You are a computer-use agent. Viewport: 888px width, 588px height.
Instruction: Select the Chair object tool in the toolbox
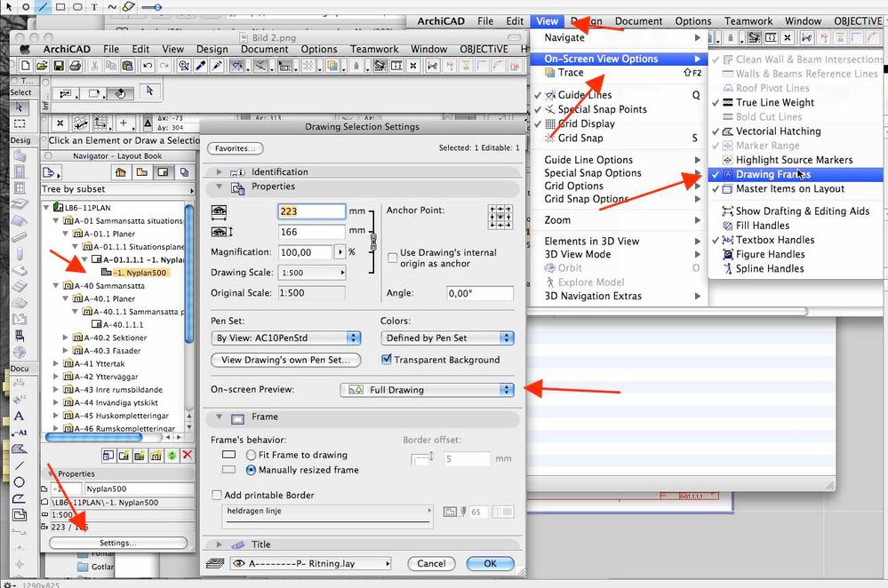[x=20, y=336]
